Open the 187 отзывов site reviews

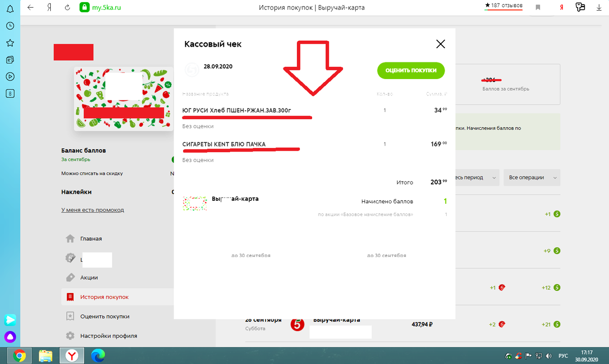(x=503, y=5)
